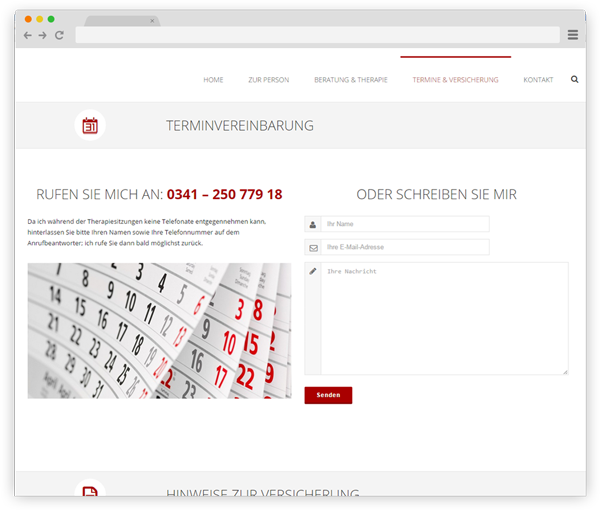Image resolution: width=600 pixels, height=510 pixels.
Task: Click the phone number 0341 – 250 779 18
Action: click(225, 194)
